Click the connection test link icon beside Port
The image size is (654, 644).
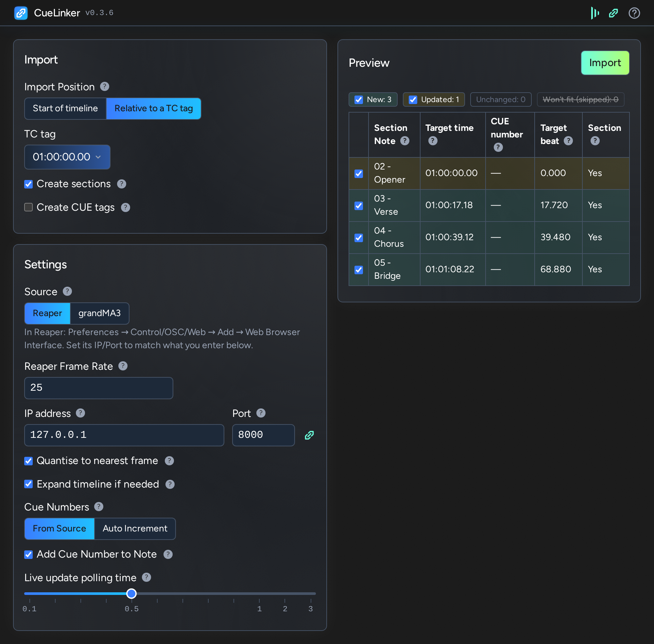tap(309, 435)
